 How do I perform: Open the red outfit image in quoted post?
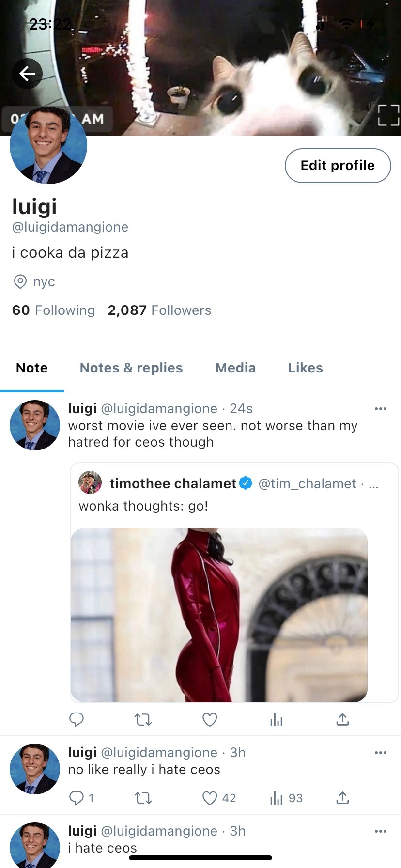(219, 615)
